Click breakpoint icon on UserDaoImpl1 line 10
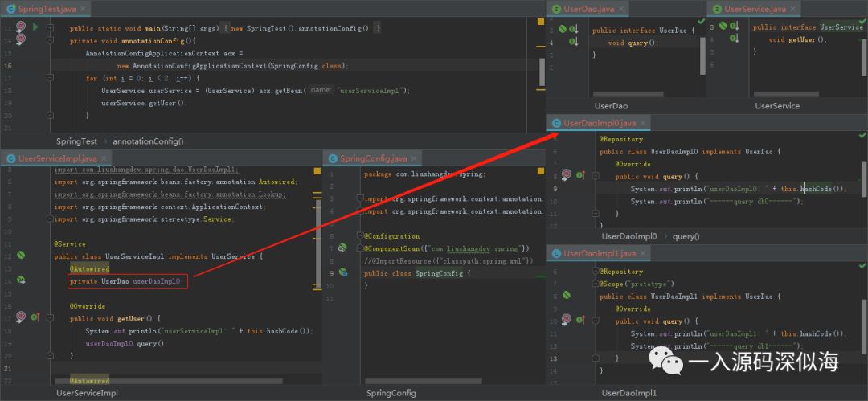Viewport: 868px width, 401px height. point(566,320)
